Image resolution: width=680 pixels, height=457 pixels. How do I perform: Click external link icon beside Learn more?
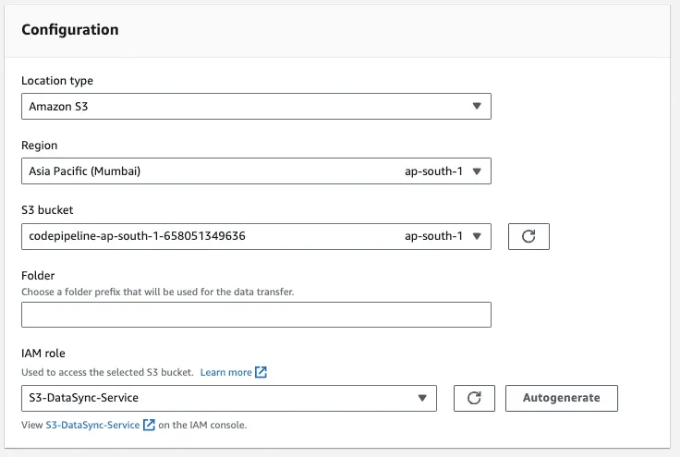(x=261, y=372)
